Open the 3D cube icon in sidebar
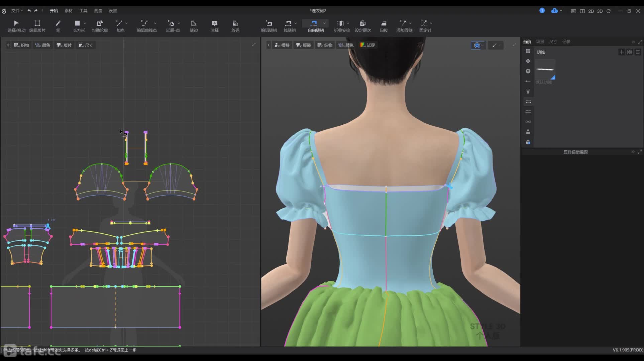Screen dimensions: 644x361 pos(528,142)
